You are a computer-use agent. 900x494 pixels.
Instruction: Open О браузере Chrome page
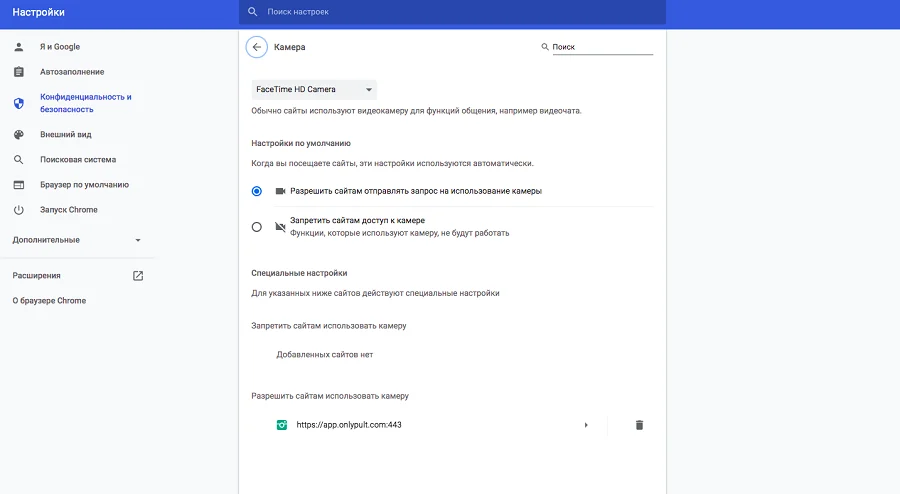(x=49, y=301)
